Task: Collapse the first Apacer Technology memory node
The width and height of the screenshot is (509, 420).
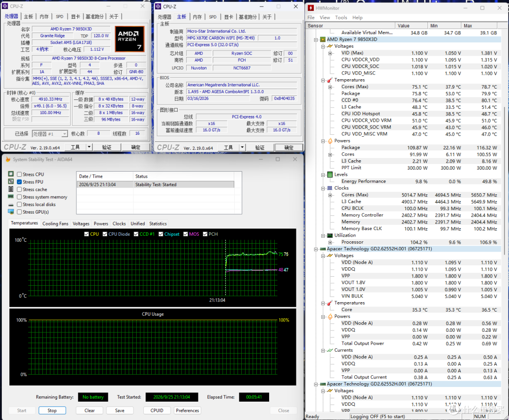Action: coord(316,249)
